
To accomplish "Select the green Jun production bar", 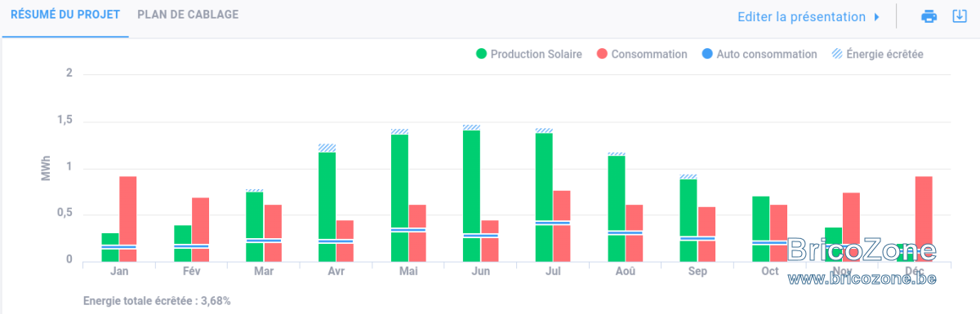I will (x=471, y=196).
